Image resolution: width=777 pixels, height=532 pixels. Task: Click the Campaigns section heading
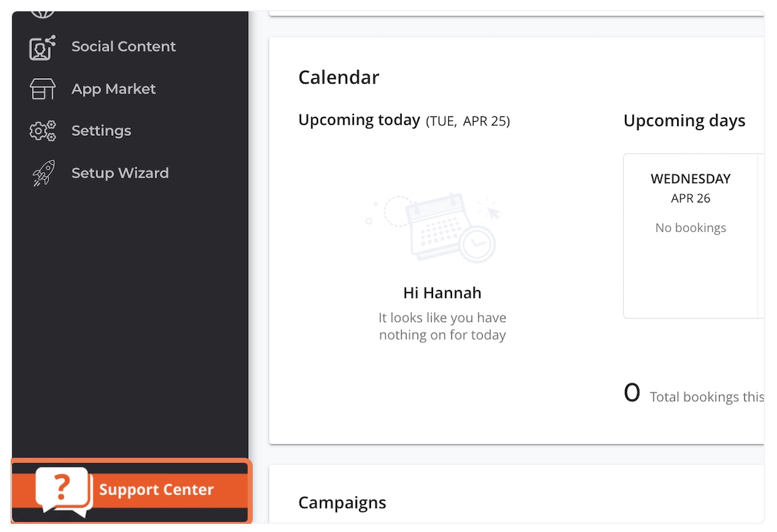click(342, 503)
